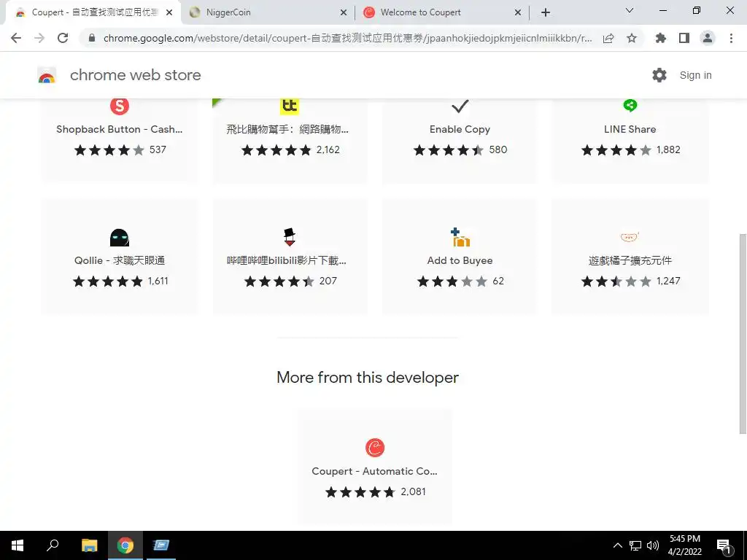Open 遊戲橘子擴充元件 extension title
This screenshot has height=560, width=747.
(x=630, y=260)
